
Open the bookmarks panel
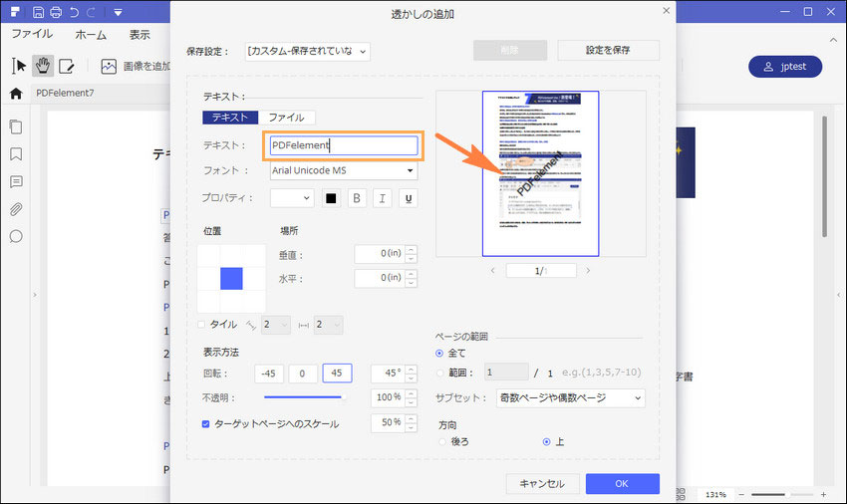[x=16, y=154]
